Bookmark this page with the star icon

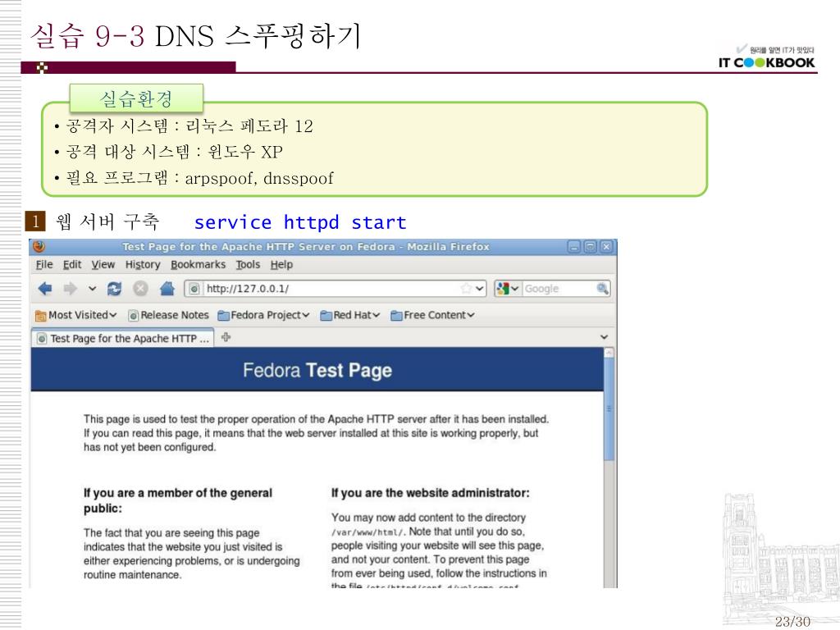466,289
